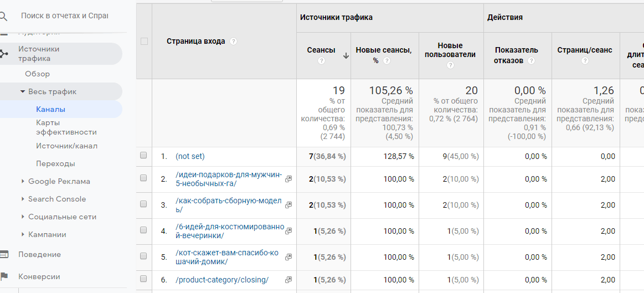Select checkbox for /product-category/closing/ row
The image size is (644, 293).
pyautogui.click(x=144, y=279)
